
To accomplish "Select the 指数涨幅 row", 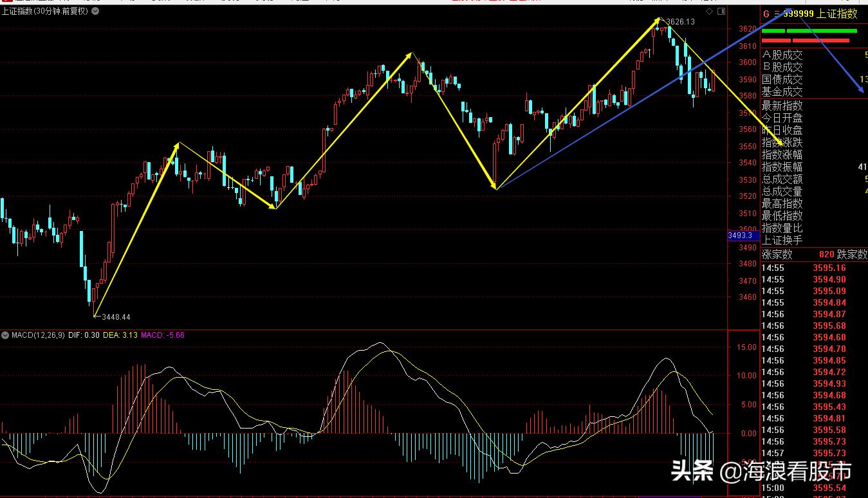I will [x=815, y=154].
